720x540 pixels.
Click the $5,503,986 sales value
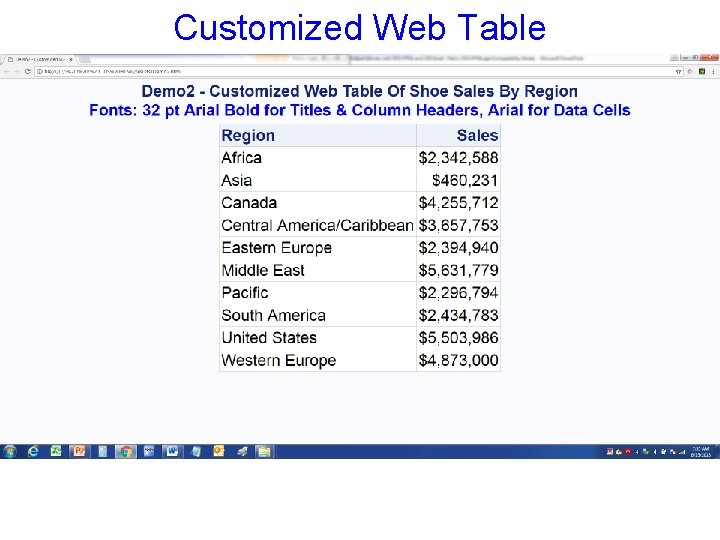pyautogui.click(x=458, y=338)
